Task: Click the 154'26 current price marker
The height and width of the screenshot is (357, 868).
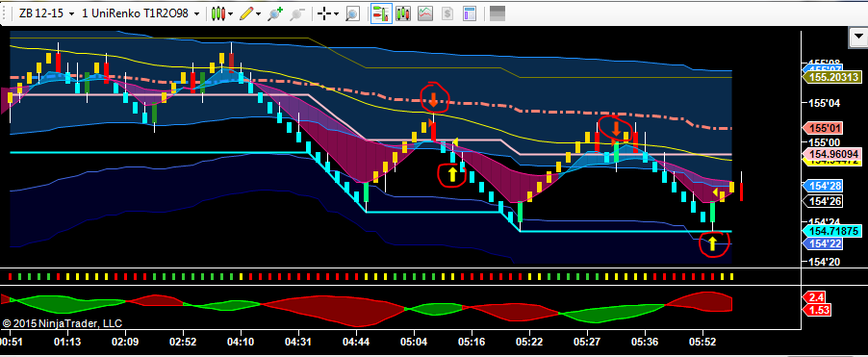Action: coord(823,201)
